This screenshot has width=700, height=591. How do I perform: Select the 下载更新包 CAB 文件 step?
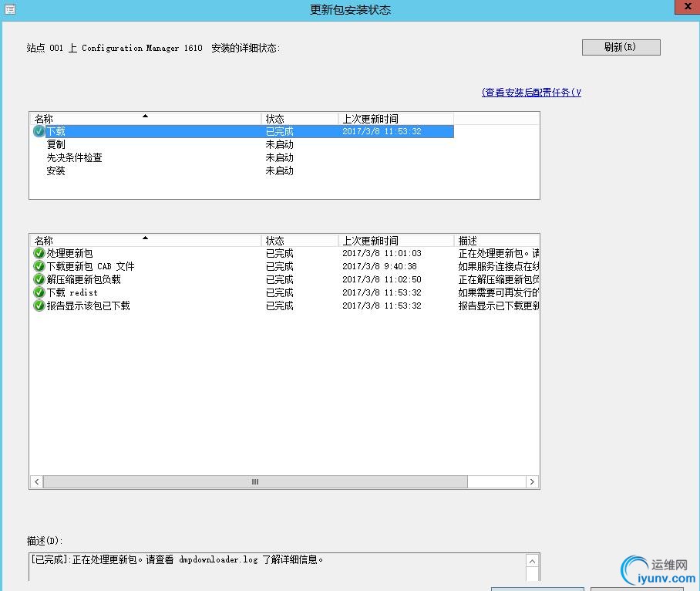point(286,266)
